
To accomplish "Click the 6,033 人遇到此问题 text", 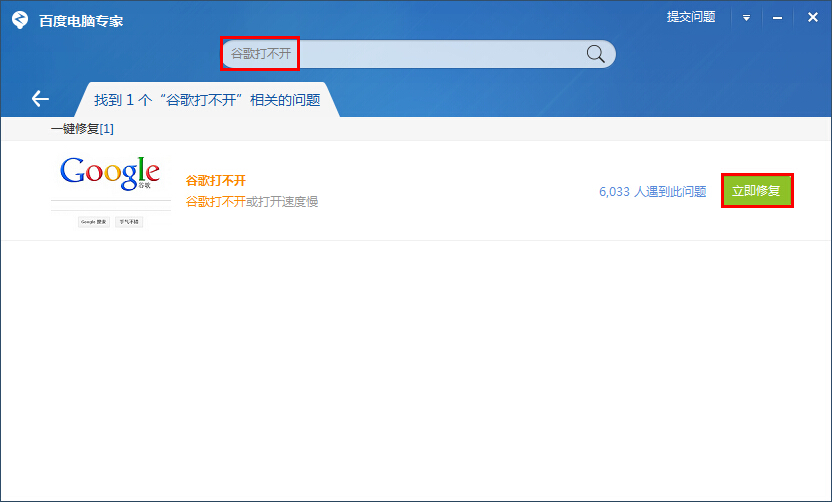I will point(653,192).
